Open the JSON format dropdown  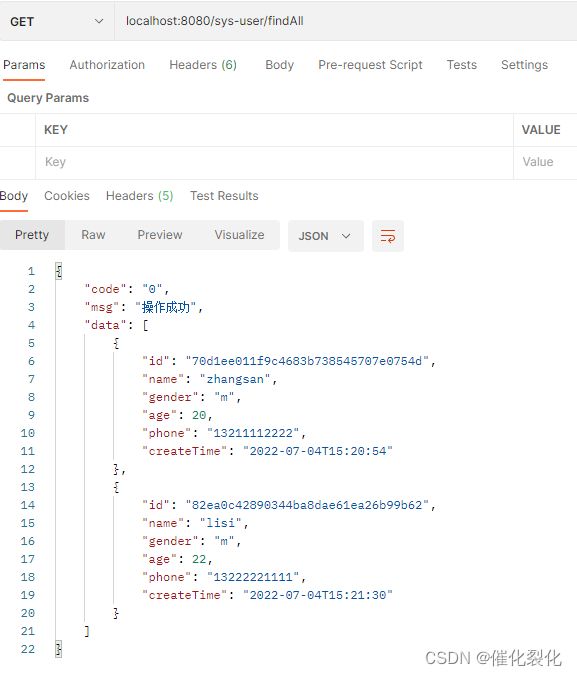pyautogui.click(x=326, y=236)
